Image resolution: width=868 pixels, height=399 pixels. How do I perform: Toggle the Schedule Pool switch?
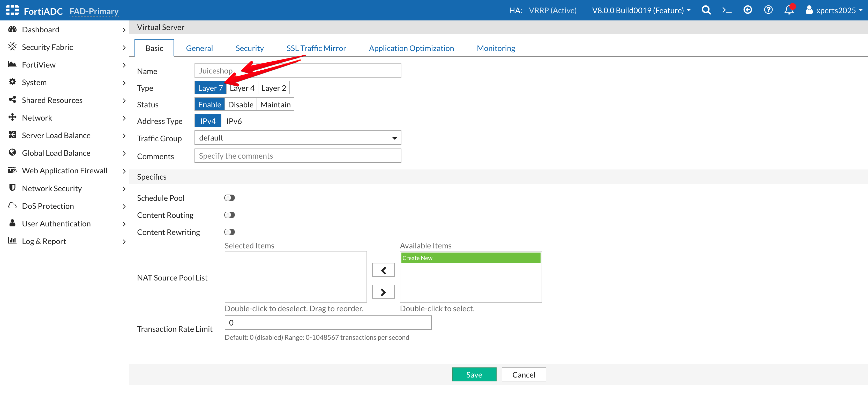coord(229,198)
